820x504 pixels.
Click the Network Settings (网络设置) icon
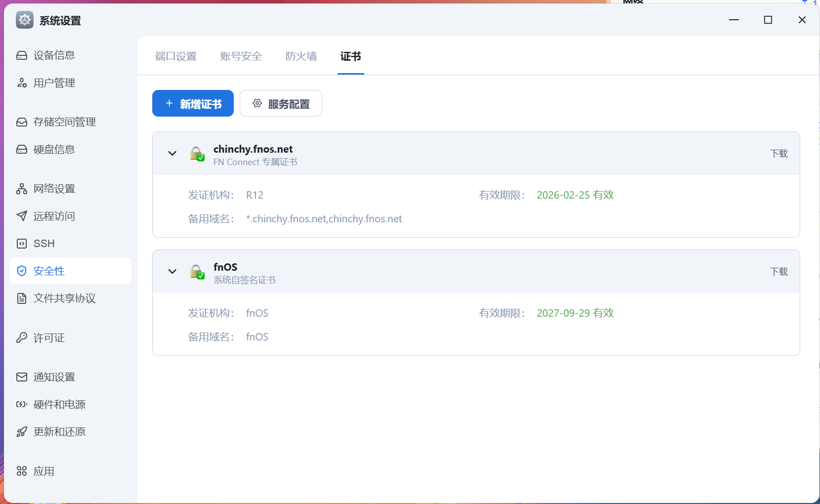[x=22, y=189]
